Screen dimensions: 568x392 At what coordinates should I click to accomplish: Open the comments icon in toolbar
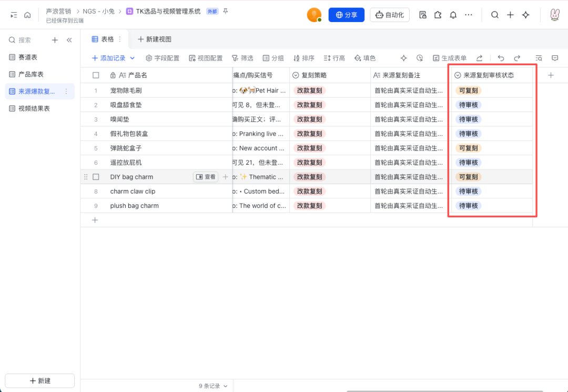[555, 58]
